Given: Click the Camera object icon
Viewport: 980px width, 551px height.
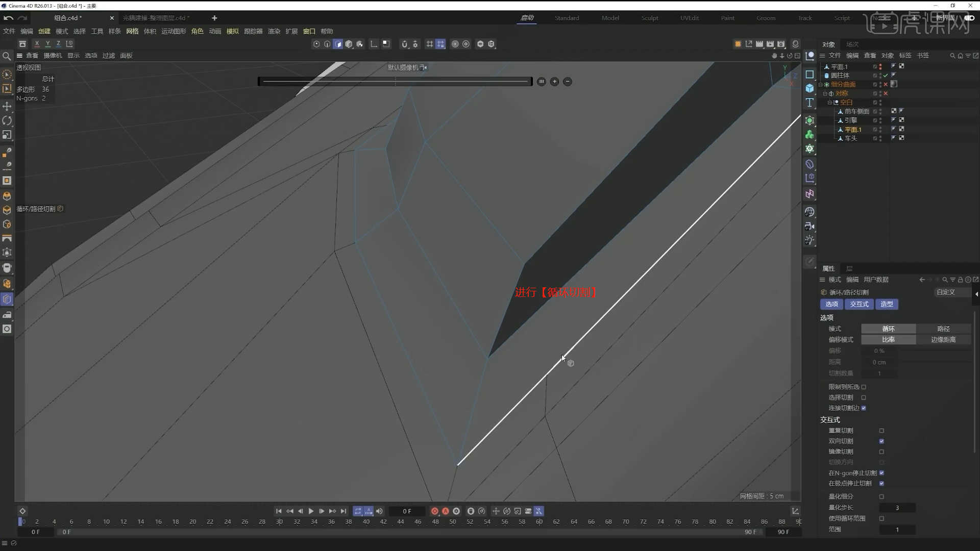Looking at the screenshot, I should coord(810,226).
